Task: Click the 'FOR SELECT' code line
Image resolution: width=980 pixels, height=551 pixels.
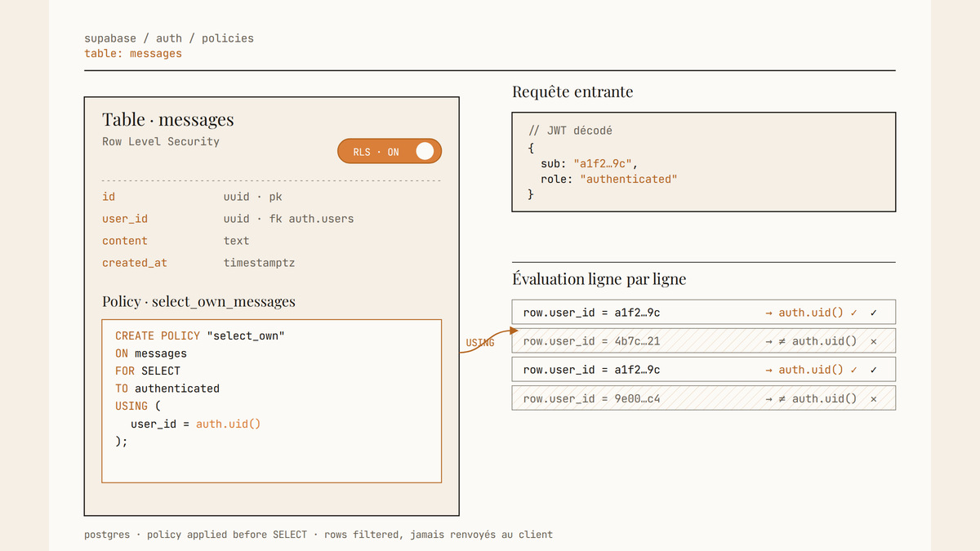Action: click(x=148, y=371)
